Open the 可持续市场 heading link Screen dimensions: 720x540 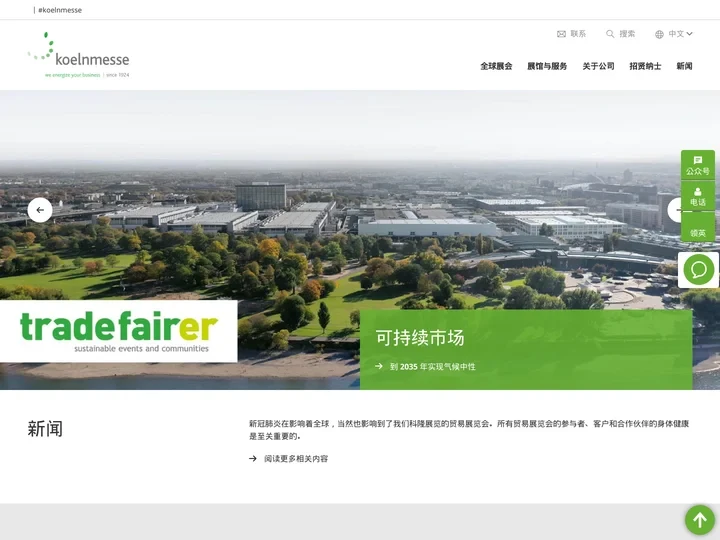click(x=420, y=338)
